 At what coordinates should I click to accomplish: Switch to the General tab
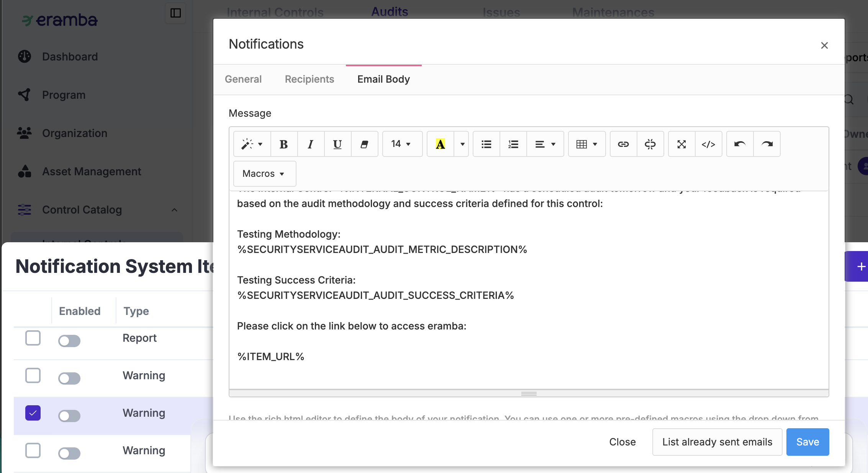click(x=243, y=79)
